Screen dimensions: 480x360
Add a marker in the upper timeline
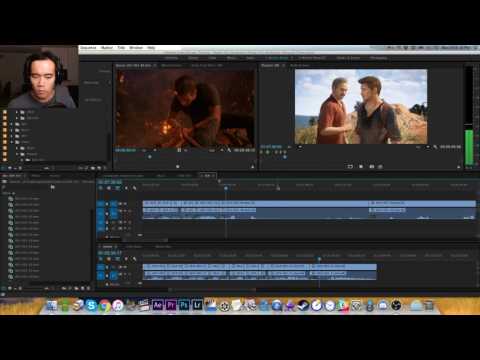pyautogui.click(x=126, y=188)
